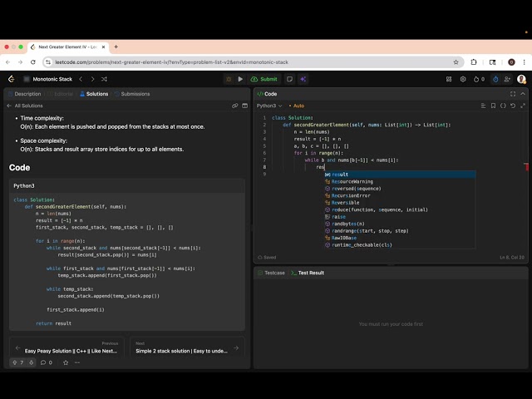Open the settings gear in LeetCode toolbar
Image resolution: width=532 pixels, height=399 pixels.
(463, 79)
